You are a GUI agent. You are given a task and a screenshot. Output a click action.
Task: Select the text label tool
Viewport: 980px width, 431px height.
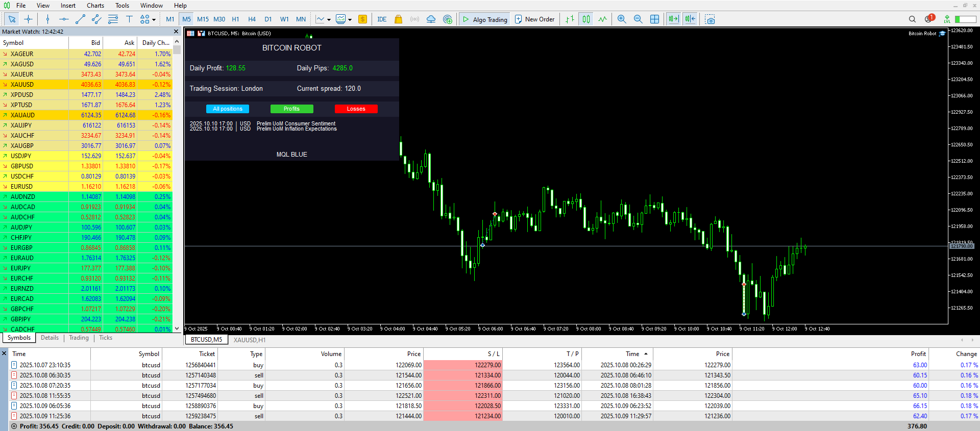(x=129, y=19)
